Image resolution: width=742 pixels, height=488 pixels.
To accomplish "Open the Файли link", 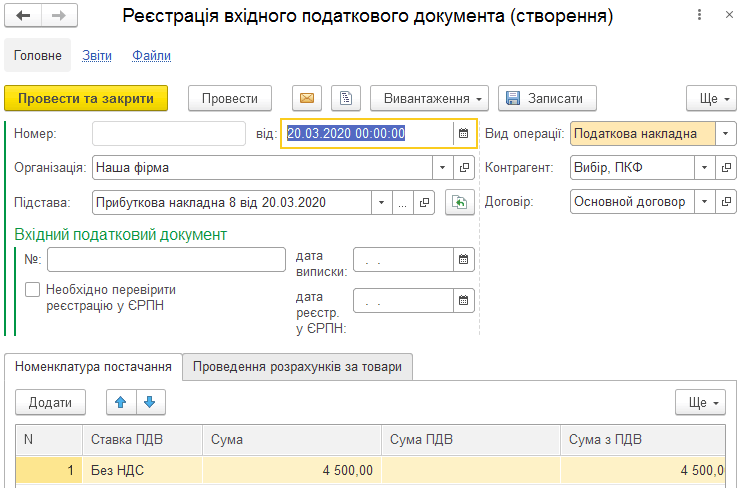I will (151, 55).
